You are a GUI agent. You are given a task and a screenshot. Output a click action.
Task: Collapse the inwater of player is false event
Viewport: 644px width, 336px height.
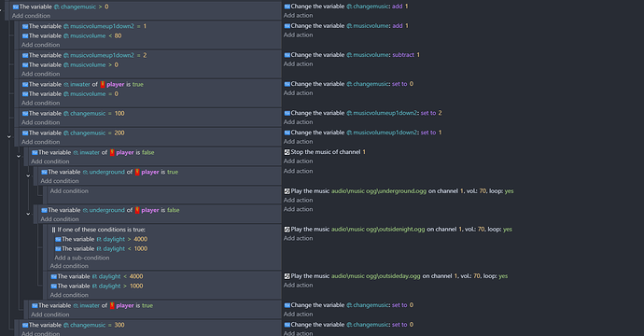click(19, 156)
